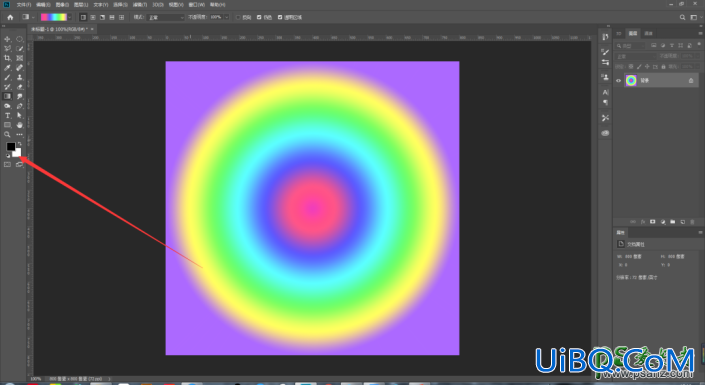Toggle the Transparency checkbox
This screenshot has height=385, width=705.
click(280, 17)
